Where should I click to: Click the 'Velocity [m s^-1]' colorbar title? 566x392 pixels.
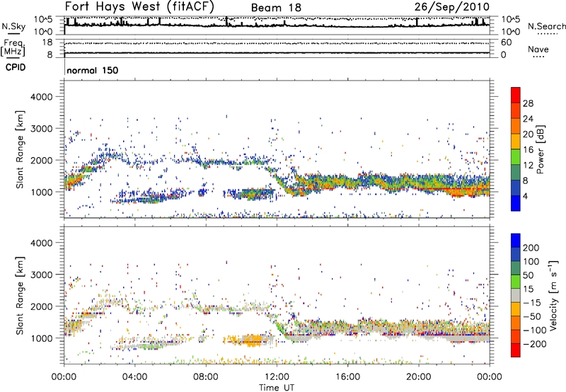(553, 295)
